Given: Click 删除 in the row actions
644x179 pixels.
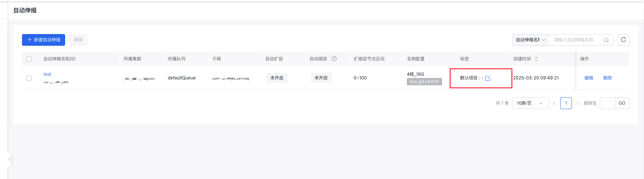Looking at the screenshot, I should [x=607, y=78].
